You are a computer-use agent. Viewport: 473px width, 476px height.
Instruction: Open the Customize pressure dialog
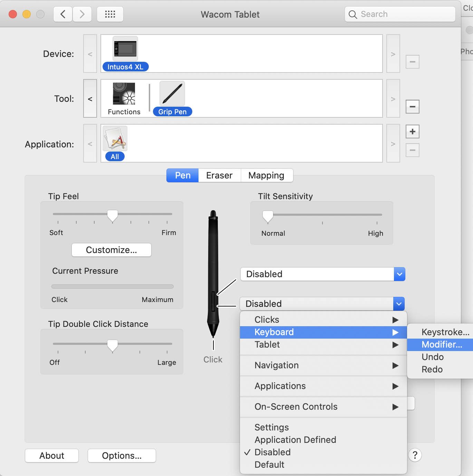111,250
